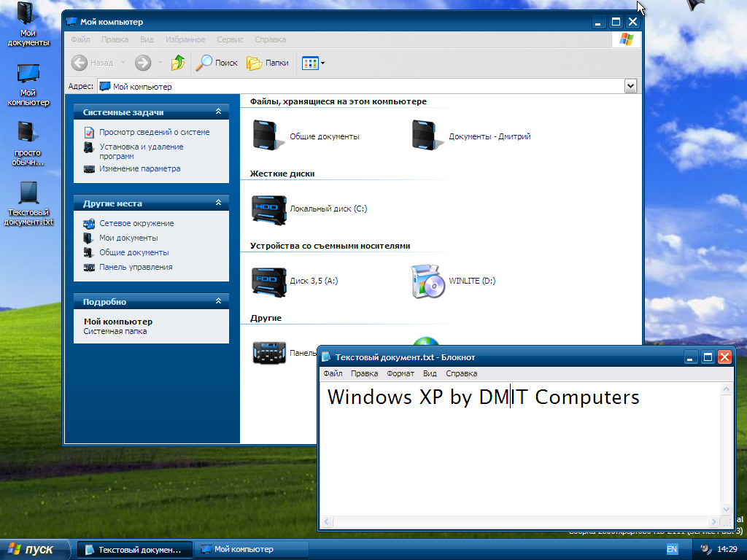Open the WINLITE (D:) CD drive
The image size is (747, 560).
click(427, 281)
